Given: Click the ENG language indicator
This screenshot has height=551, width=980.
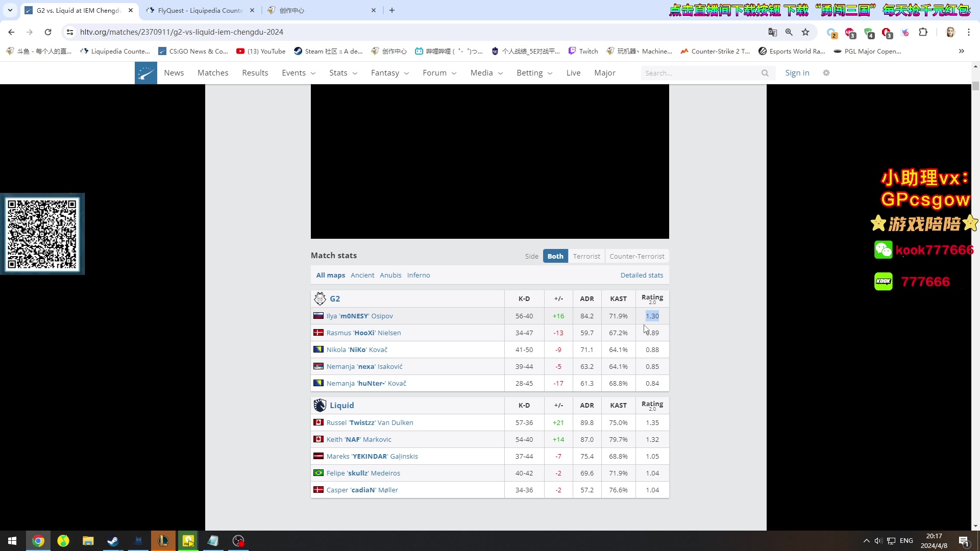Looking at the screenshot, I should 906,541.
